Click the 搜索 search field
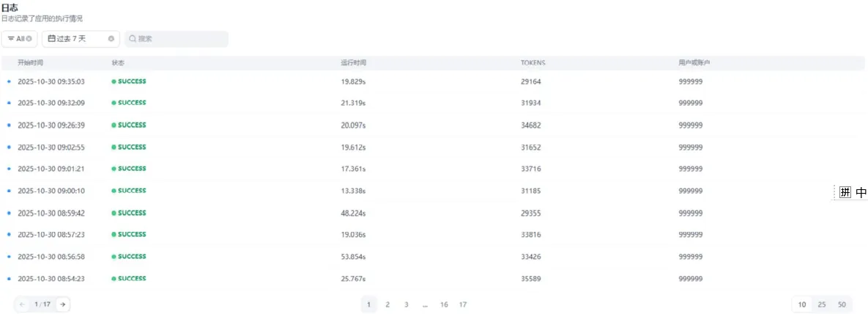The image size is (868, 314). pos(179,38)
